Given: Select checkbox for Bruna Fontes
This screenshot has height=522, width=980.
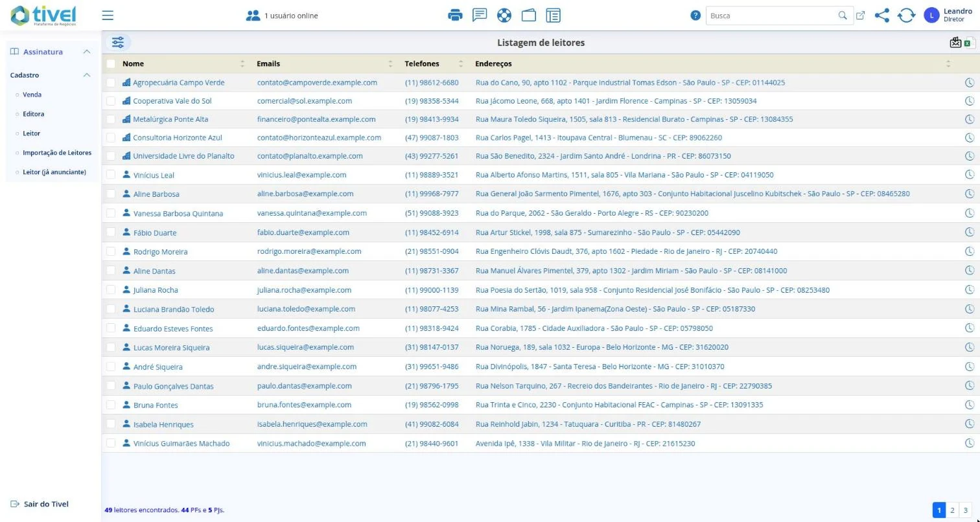Looking at the screenshot, I should (x=111, y=405).
